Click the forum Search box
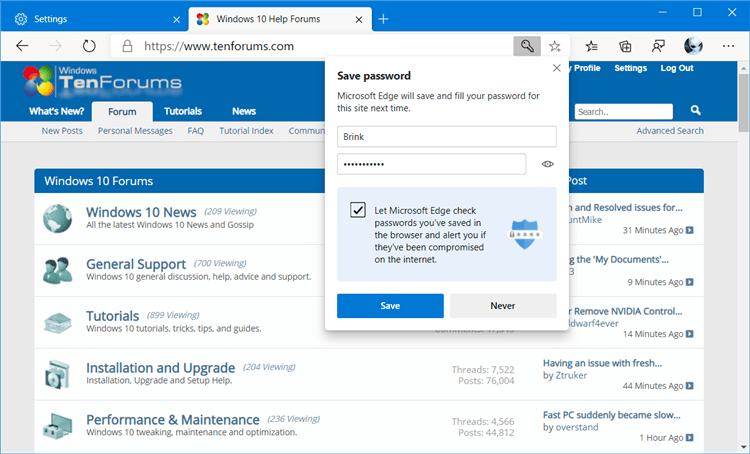 coord(623,111)
